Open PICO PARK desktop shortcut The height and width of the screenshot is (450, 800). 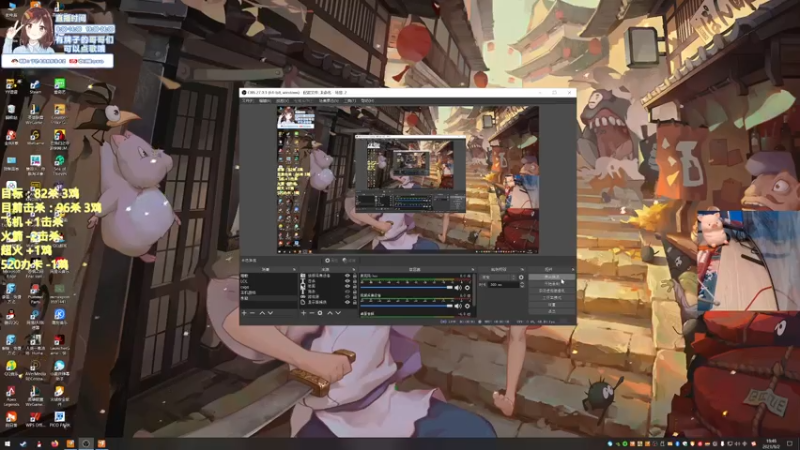pos(60,420)
